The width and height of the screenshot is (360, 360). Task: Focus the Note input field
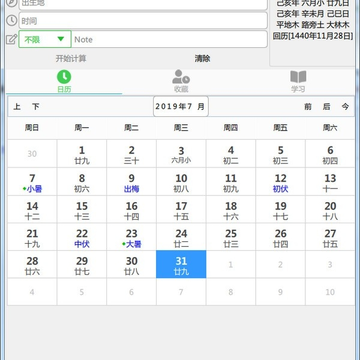click(169, 39)
